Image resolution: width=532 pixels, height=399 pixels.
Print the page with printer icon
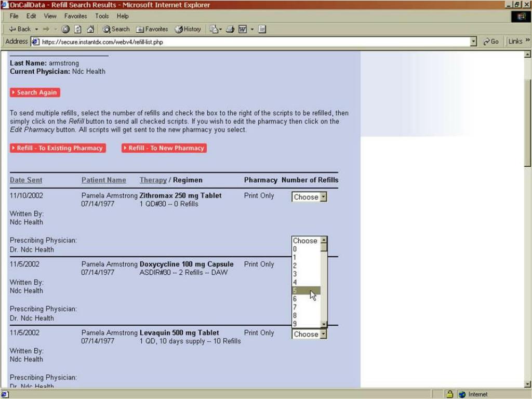(x=230, y=29)
